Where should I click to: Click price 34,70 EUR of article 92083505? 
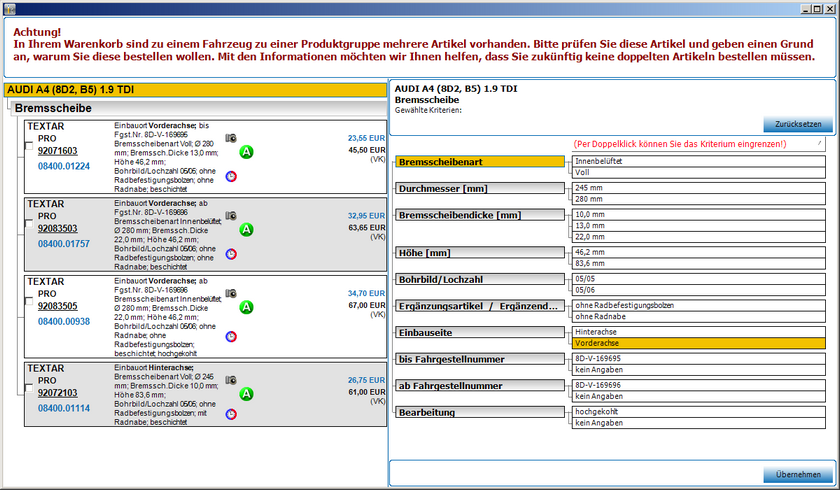pyautogui.click(x=366, y=293)
